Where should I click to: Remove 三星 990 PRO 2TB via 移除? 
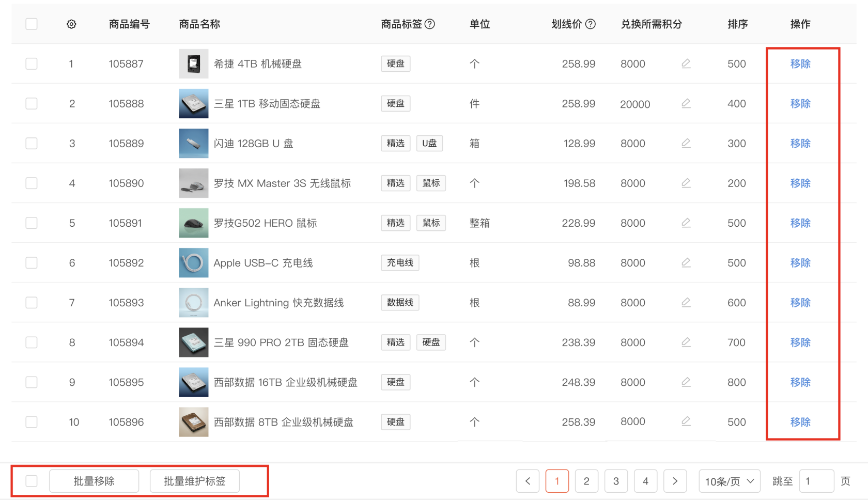(x=800, y=342)
